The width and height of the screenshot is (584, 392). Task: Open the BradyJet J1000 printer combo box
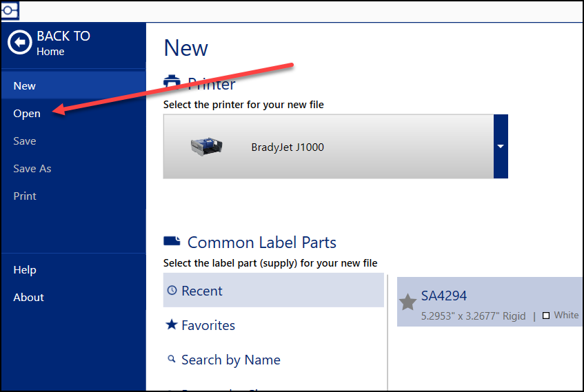328,146
